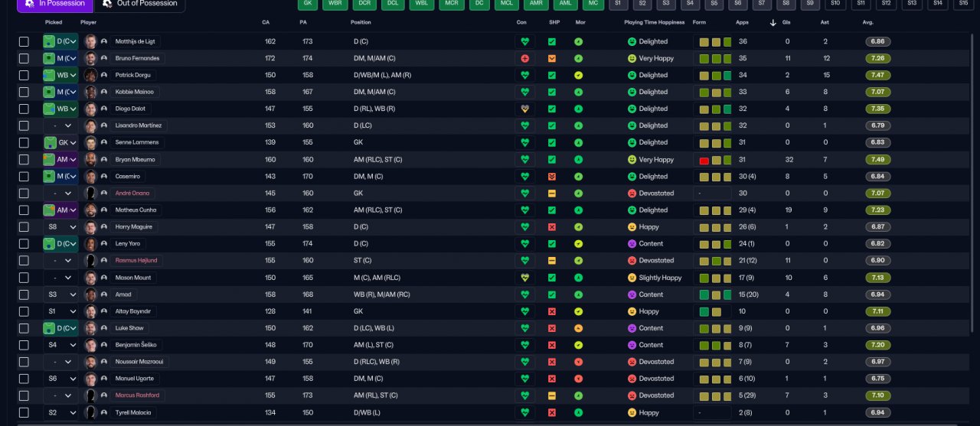Open the Picked dropdown for Casemiro
The height and width of the screenshot is (426, 980).
(x=60, y=176)
